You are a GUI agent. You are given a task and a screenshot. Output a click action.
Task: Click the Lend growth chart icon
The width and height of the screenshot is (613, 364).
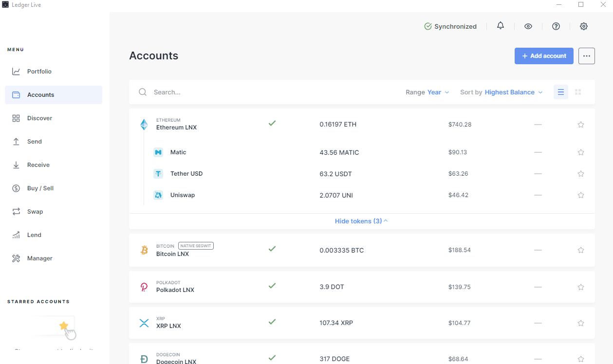[x=16, y=235]
